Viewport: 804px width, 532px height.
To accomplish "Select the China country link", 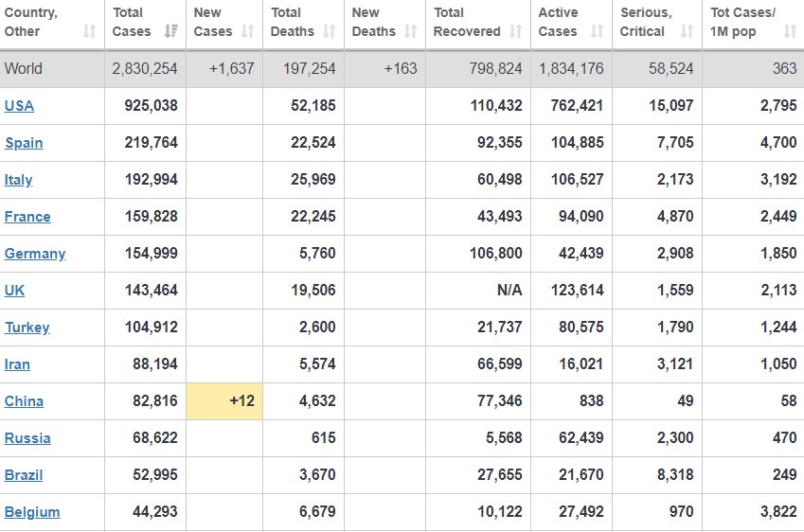I will [x=24, y=401].
